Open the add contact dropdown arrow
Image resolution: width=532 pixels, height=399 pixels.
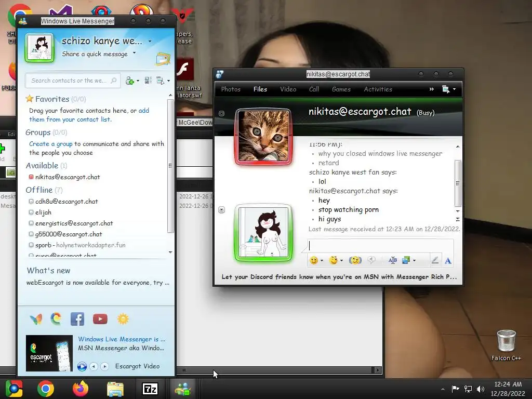138,81
